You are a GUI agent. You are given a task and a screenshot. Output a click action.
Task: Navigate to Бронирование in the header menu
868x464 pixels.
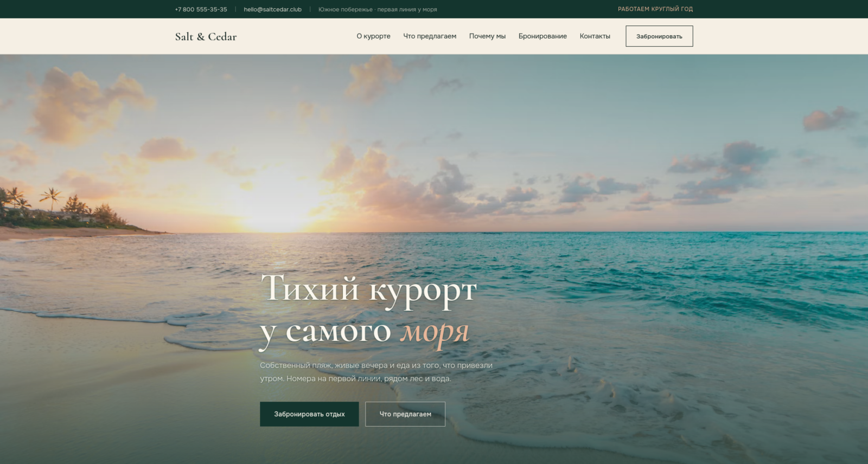coord(542,36)
